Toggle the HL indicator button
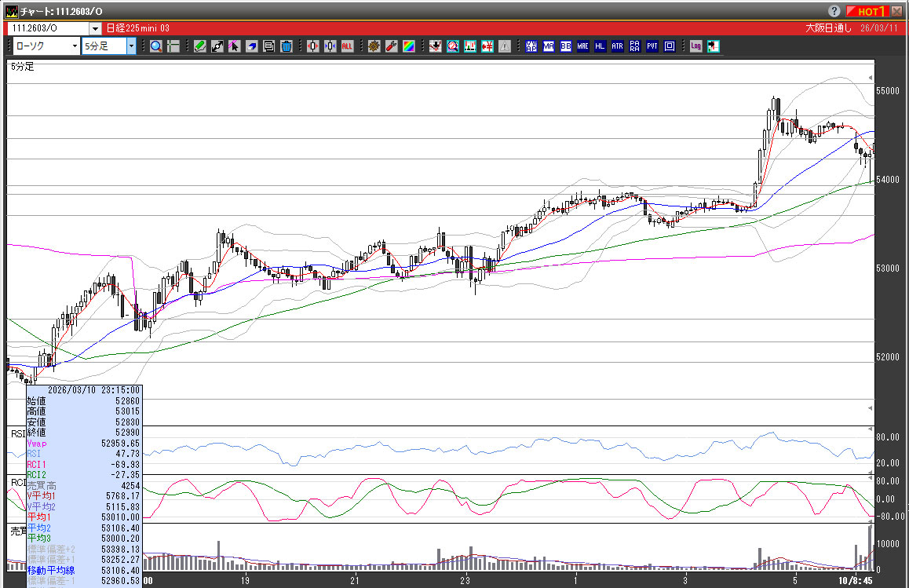 600,46
